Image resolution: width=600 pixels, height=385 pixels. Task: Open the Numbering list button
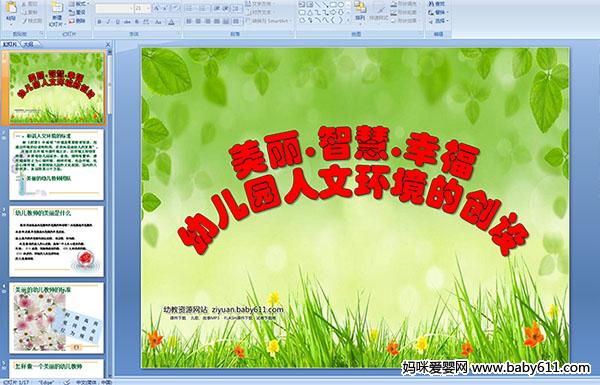[x=204, y=8]
